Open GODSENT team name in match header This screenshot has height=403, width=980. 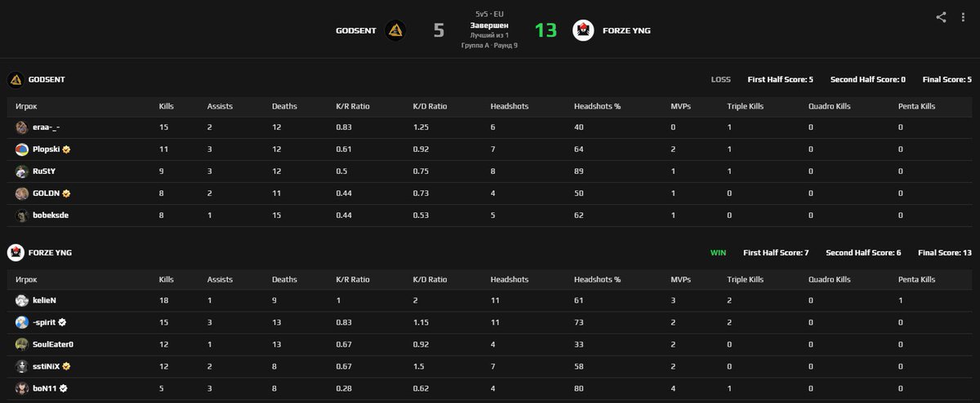point(356,31)
